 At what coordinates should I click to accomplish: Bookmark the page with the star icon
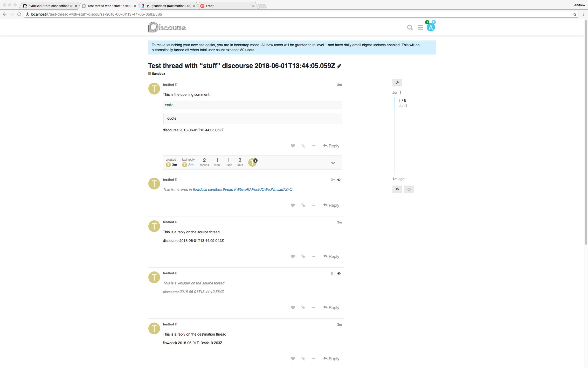click(x=575, y=14)
